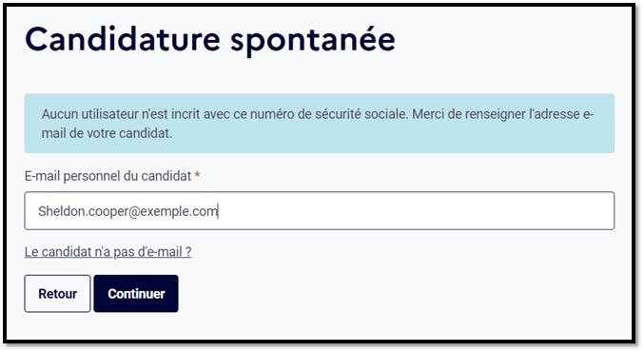This screenshot has width=644, height=352.
Task: Click the "E-mail personnel du candidat" label
Action: [x=108, y=176]
